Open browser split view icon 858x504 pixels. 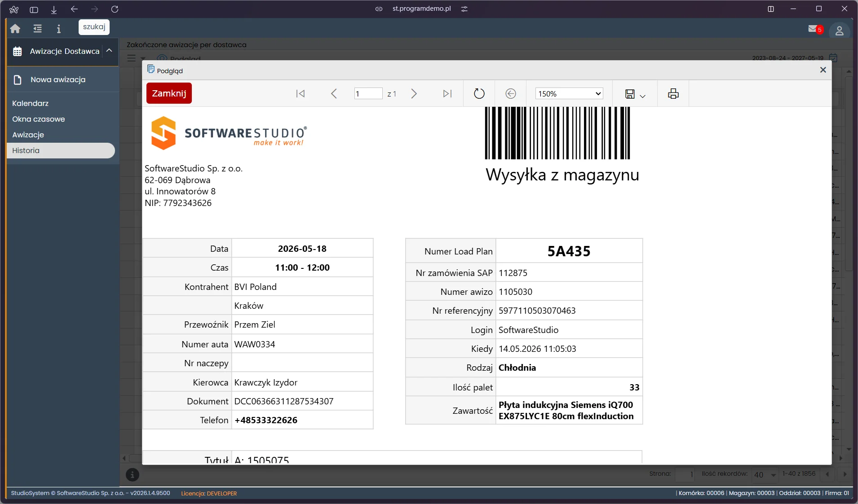click(x=771, y=9)
